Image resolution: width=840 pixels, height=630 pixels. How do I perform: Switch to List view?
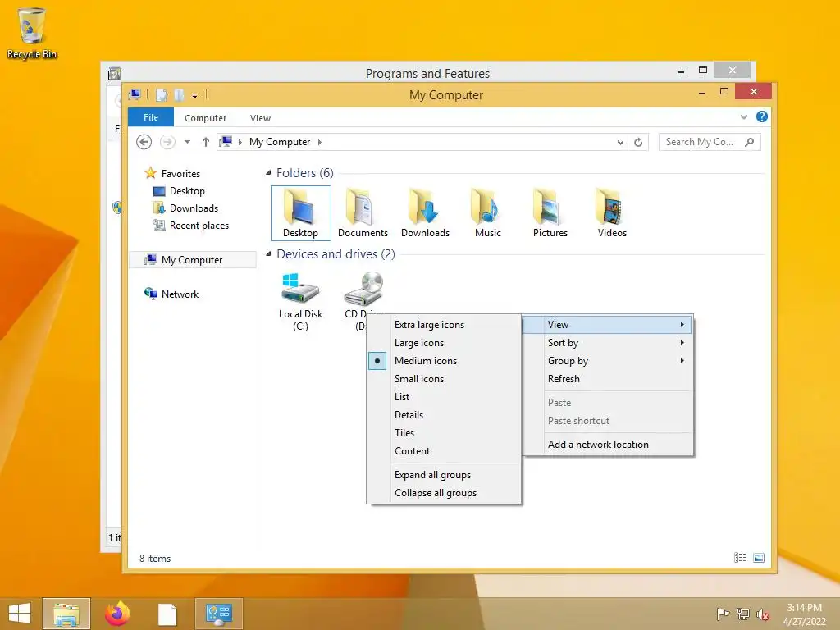(444, 397)
